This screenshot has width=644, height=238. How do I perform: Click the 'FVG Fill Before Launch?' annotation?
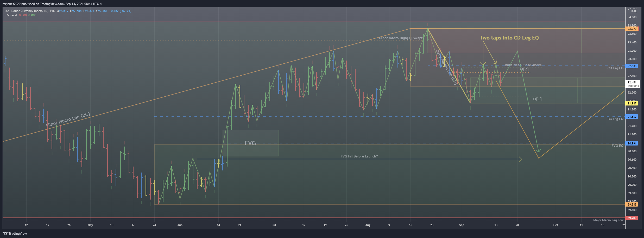(x=359, y=156)
